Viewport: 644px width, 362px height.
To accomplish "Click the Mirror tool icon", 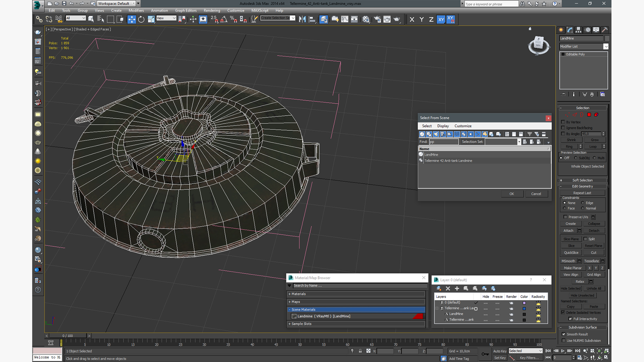I will (x=302, y=19).
